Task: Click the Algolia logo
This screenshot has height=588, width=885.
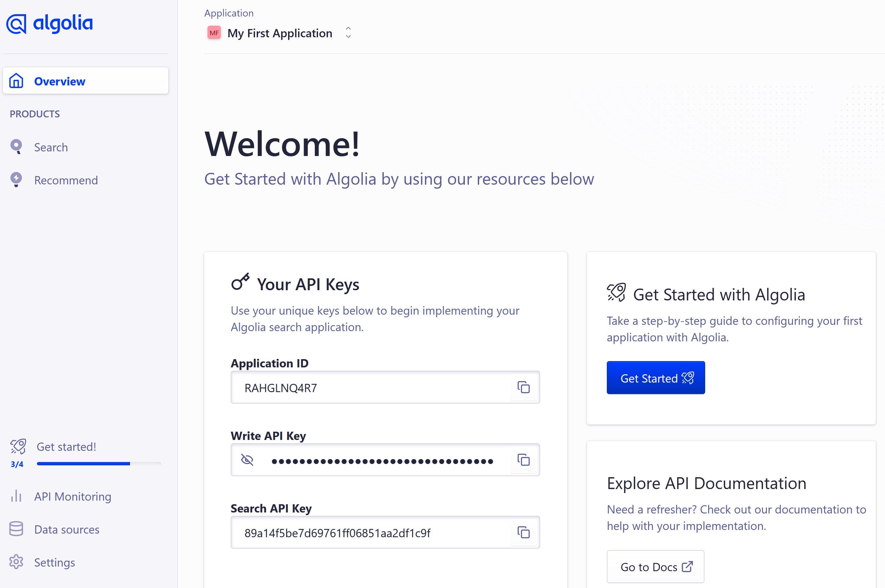Action: pyautogui.click(x=49, y=24)
